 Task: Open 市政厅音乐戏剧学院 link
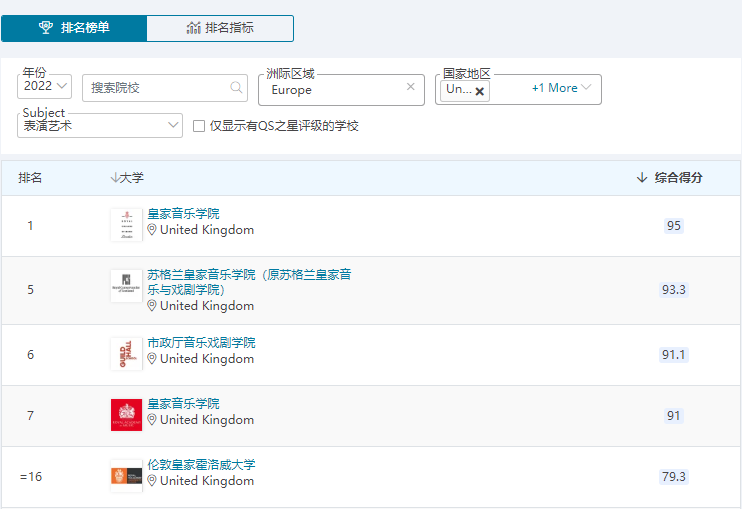(x=201, y=343)
